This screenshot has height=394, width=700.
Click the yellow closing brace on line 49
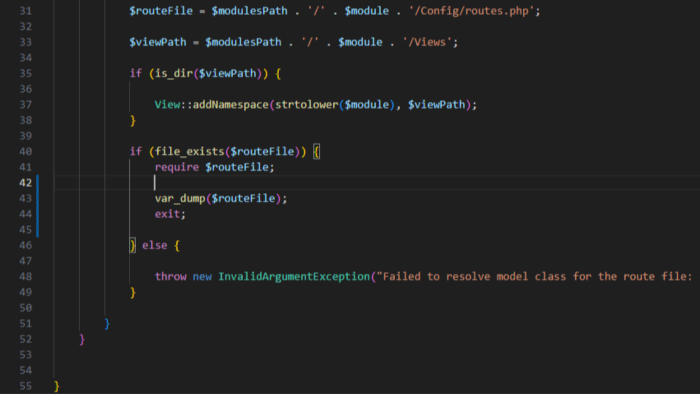tap(133, 292)
